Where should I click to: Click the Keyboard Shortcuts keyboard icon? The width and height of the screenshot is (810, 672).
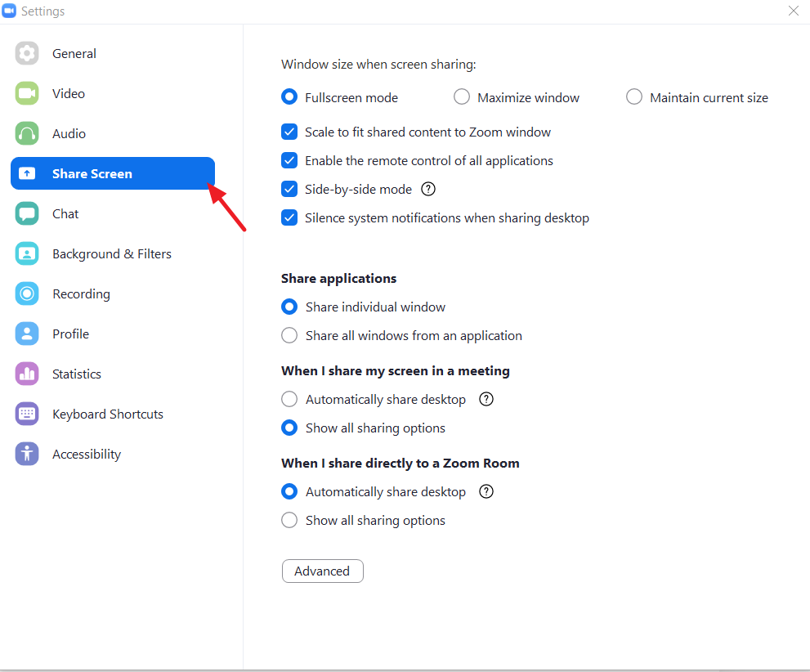pos(27,414)
